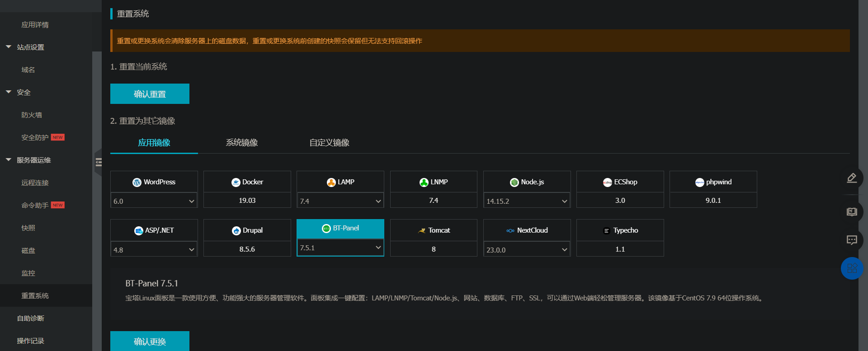
Task: Click the pencil edit icon on right edge
Action: tap(852, 178)
